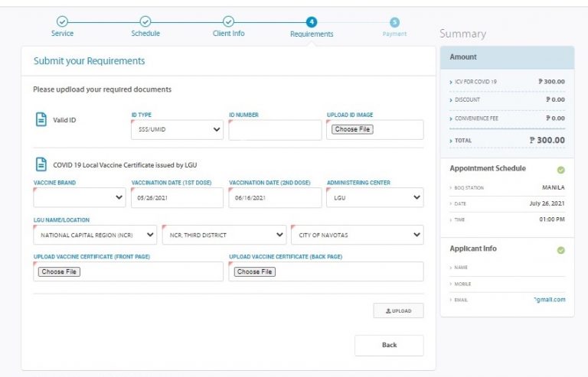
Task: Choose file for vaccine certificate front page
Action: pos(59,271)
